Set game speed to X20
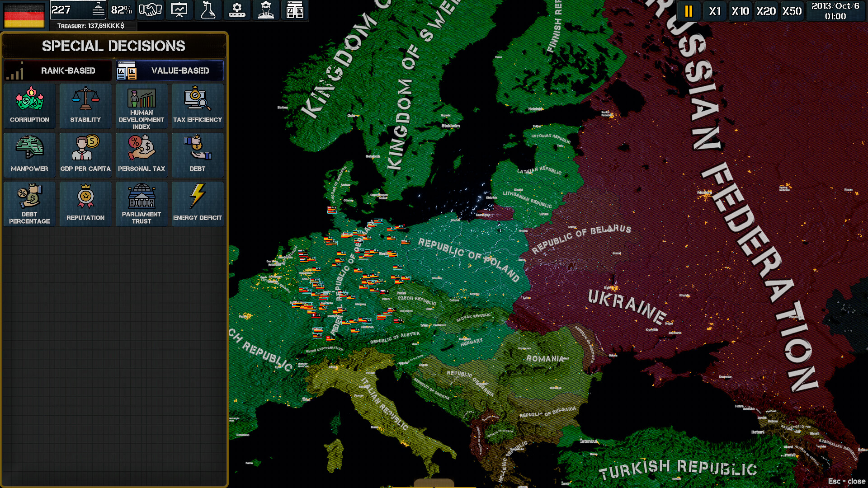Viewport: 868px width, 488px height. tap(766, 11)
